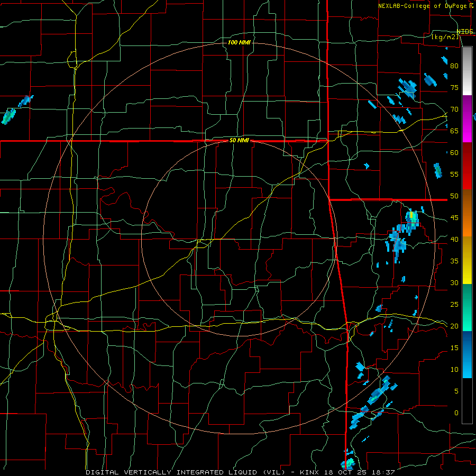Click the yellow segment of the color bar
Viewport: 476px width, 476px height.
click(x=467, y=260)
